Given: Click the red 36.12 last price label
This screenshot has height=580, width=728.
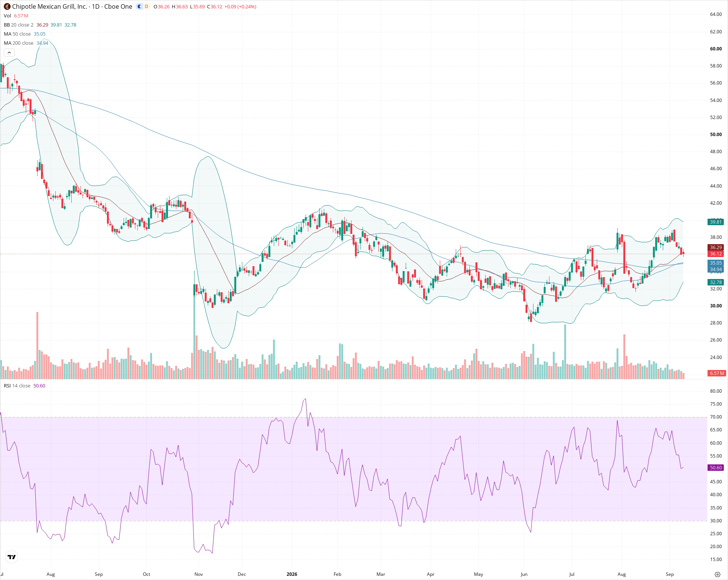Looking at the screenshot, I should click(x=716, y=254).
